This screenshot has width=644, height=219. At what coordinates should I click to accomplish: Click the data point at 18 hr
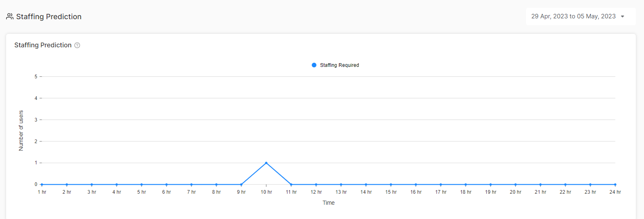click(466, 185)
